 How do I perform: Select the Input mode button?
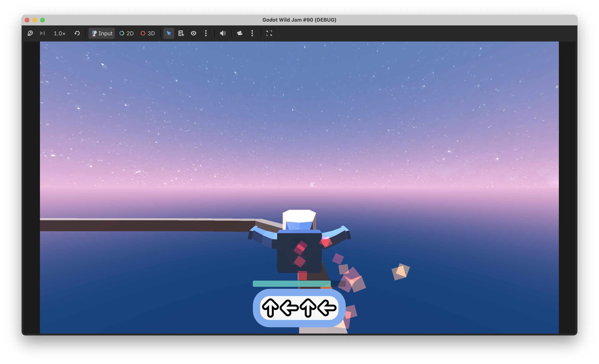[102, 33]
